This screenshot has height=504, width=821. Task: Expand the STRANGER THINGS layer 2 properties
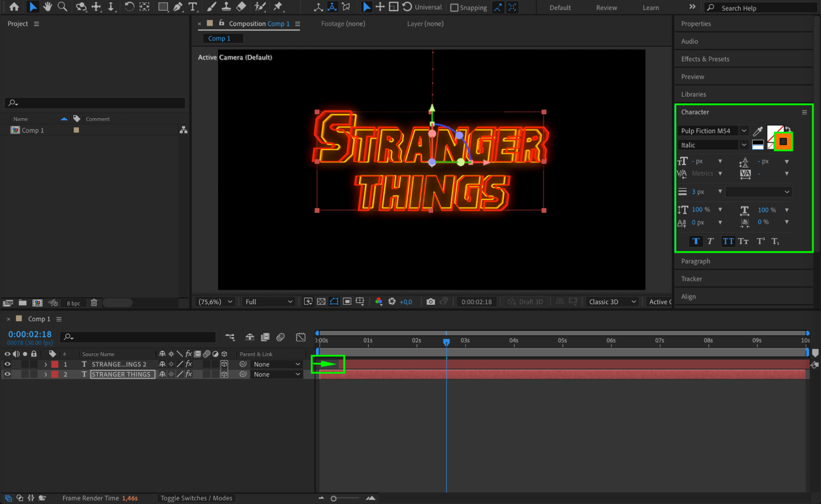[46, 374]
